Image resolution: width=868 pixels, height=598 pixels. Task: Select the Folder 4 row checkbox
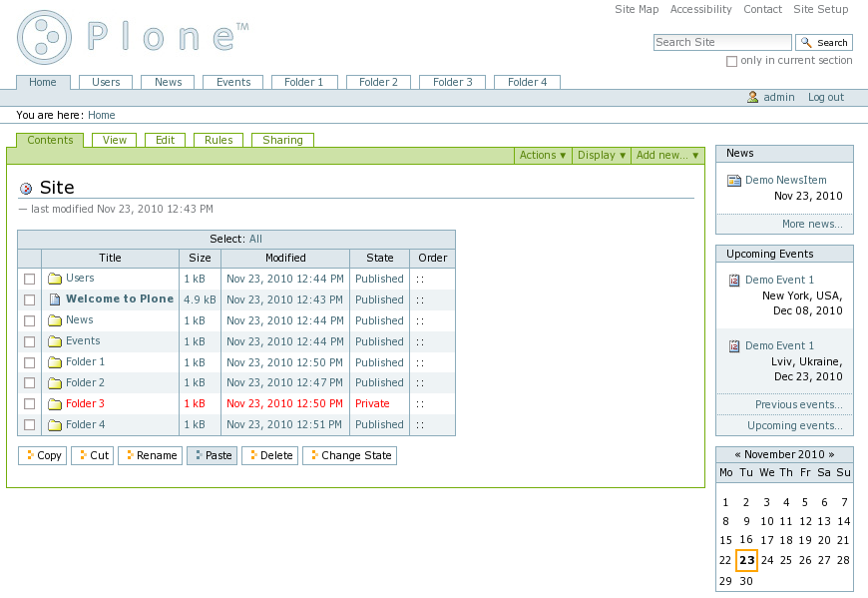pos(30,425)
